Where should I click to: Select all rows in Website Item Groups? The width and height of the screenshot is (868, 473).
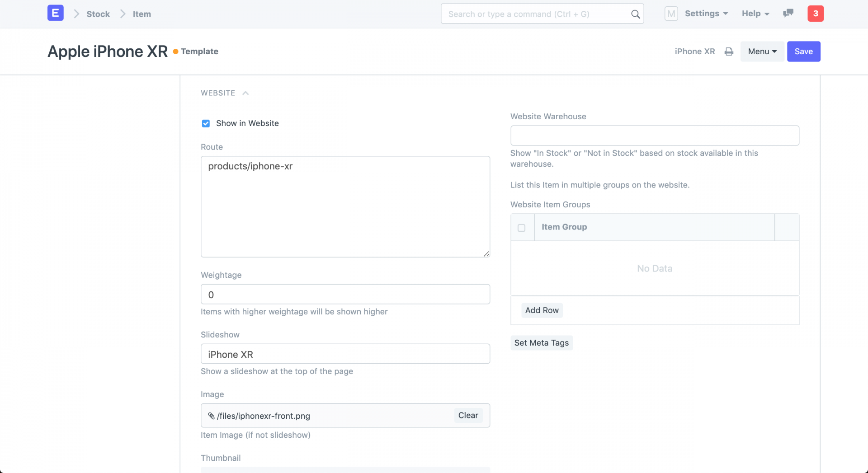(521, 228)
